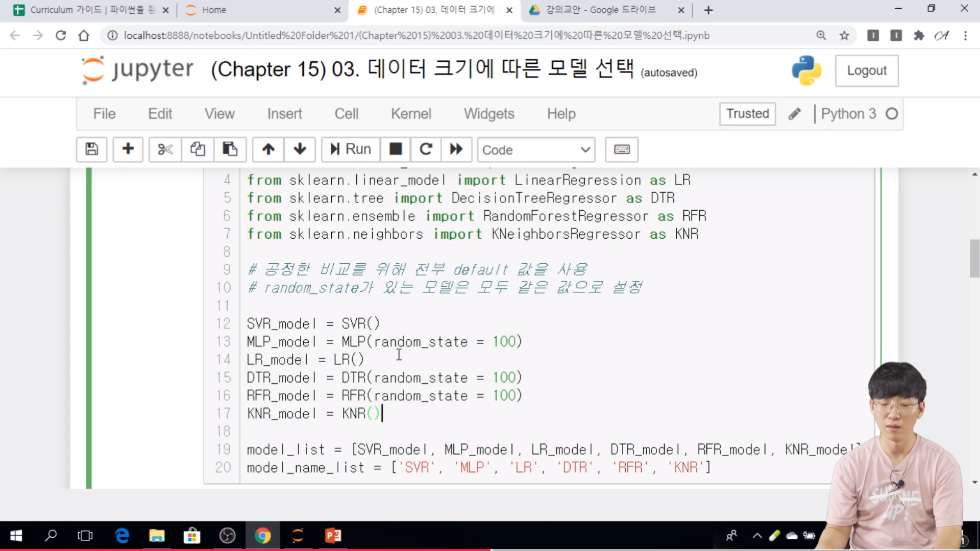Paste cells below with the clipboard icon
The image size is (980, 551).
[x=230, y=149]
